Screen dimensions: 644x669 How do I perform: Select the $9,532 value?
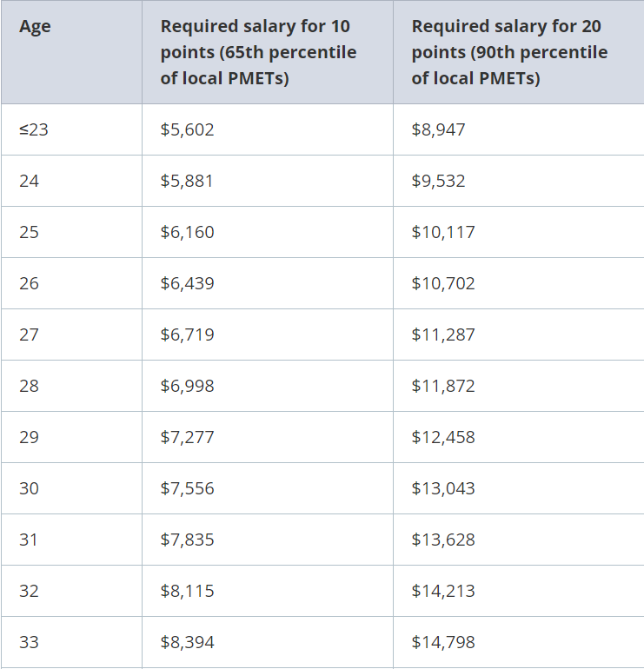tap(438, 181)
